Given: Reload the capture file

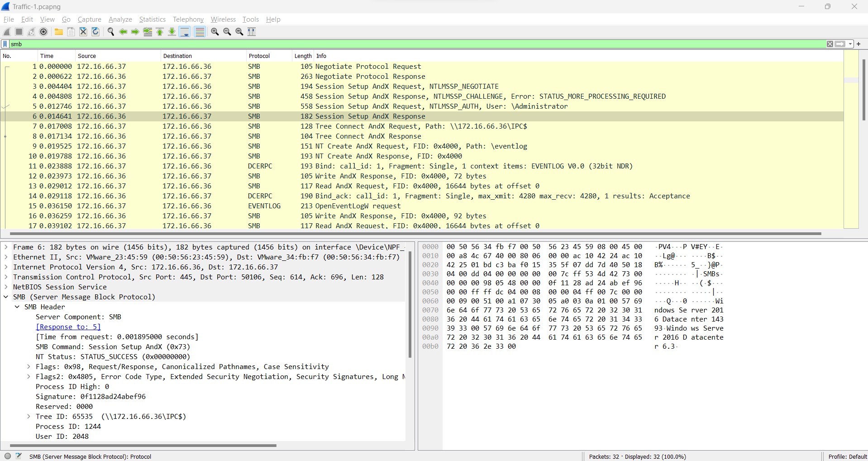Looking at the screenshot, I should 95,32.
